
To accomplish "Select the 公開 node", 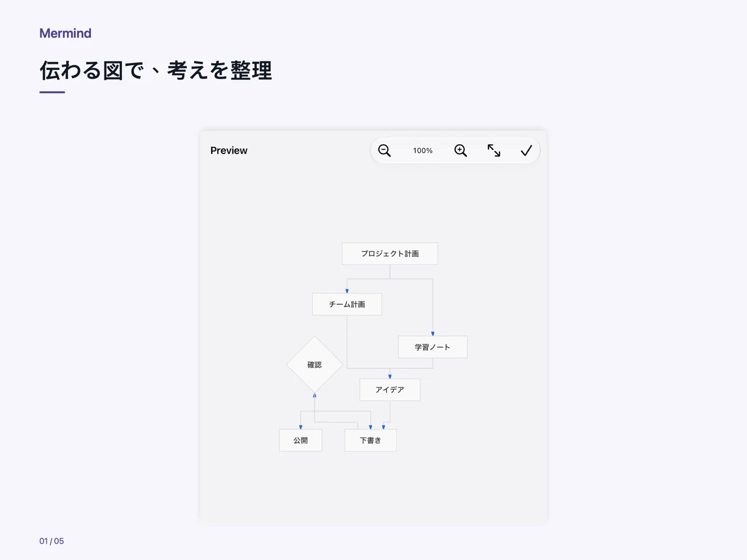I will coord(301,440).
